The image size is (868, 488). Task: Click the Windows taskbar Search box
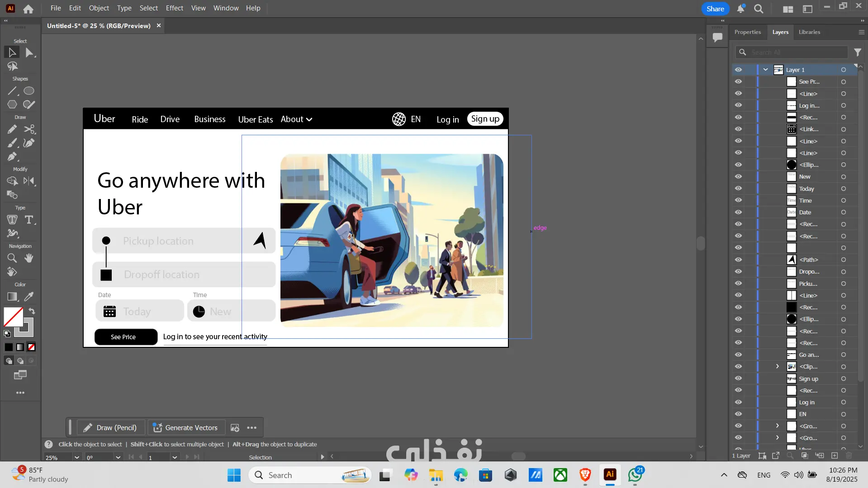point(310,475)
